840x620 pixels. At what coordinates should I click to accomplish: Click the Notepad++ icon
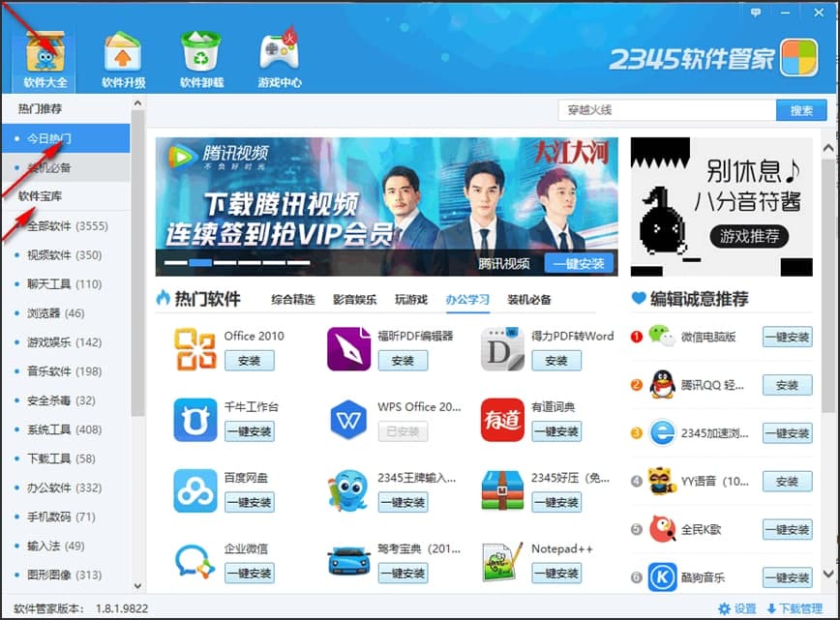click(x=502, y=562)
